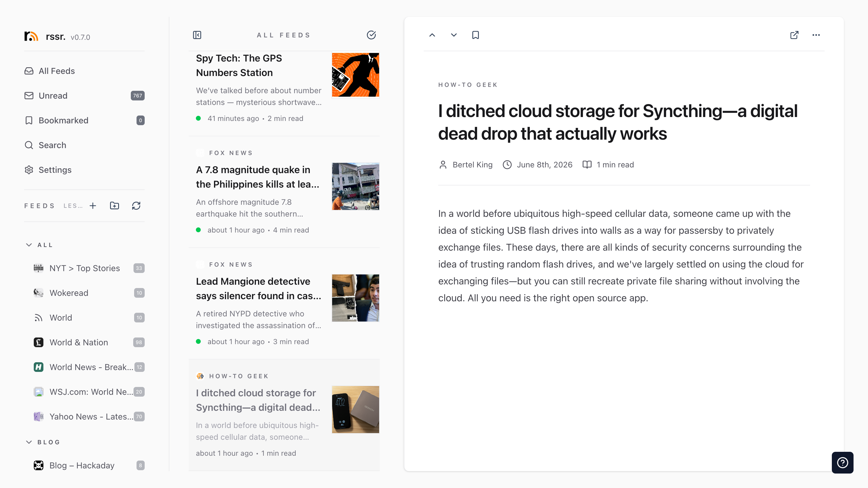Go to previous article arrow

pos(432,35)
